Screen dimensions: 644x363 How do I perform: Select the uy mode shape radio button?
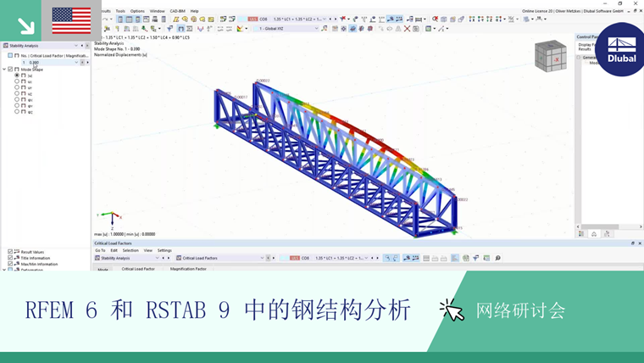coord(17,87)
